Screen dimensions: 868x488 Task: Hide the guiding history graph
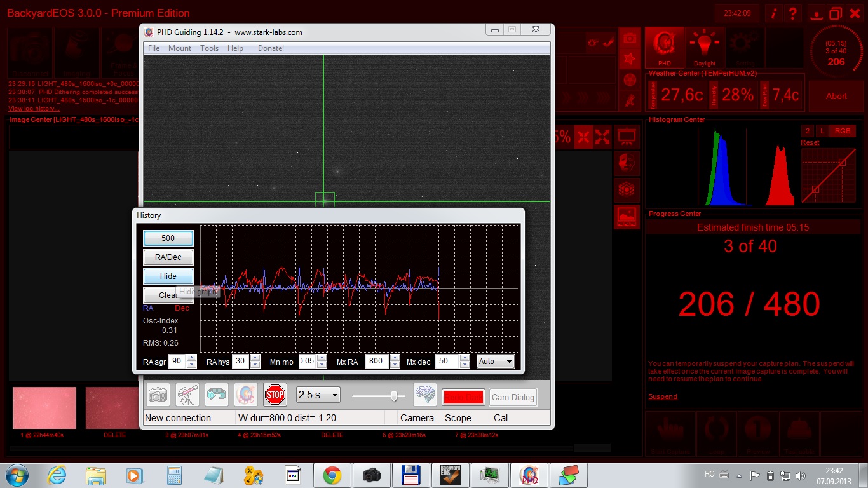[x=168, y=276]
